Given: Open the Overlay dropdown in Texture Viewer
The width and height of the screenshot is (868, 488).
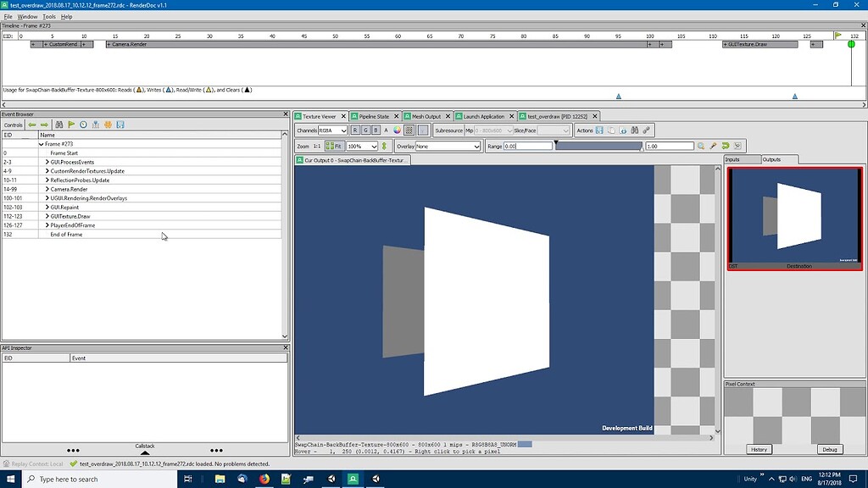Looking at the screenshot, I should (448, 145).
